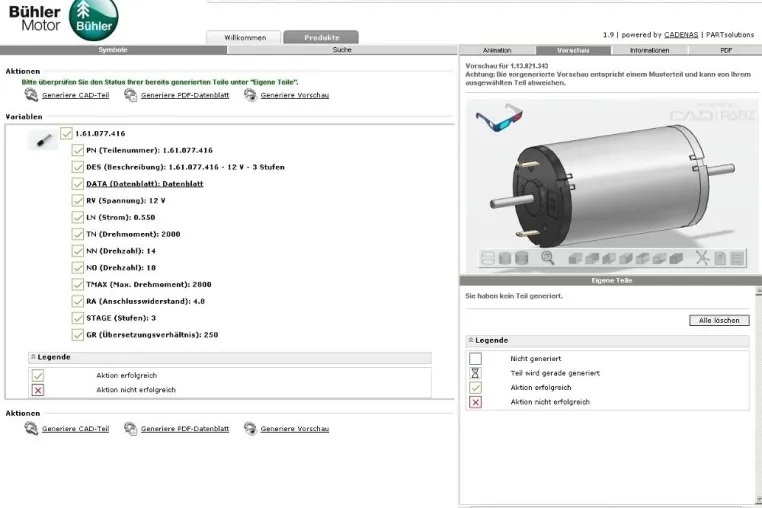
Task: Open the PDF tab
Action: pyautogui.click(x=726, y=50)
